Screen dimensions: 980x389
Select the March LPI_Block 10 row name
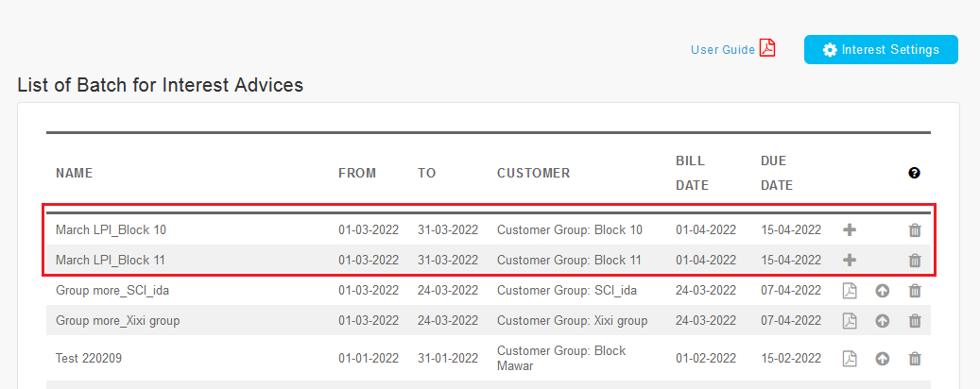tap(111, 229)
